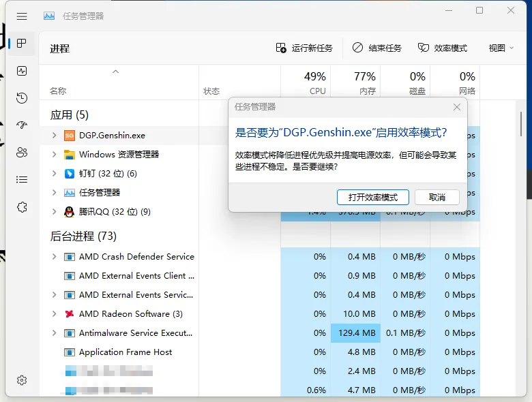Expand AMD Radeon Software (3)
532x402 pixels.
point(54,314)
